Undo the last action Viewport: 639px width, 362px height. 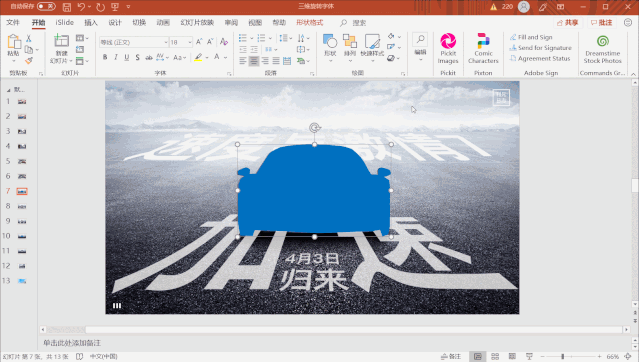point(81,7)
